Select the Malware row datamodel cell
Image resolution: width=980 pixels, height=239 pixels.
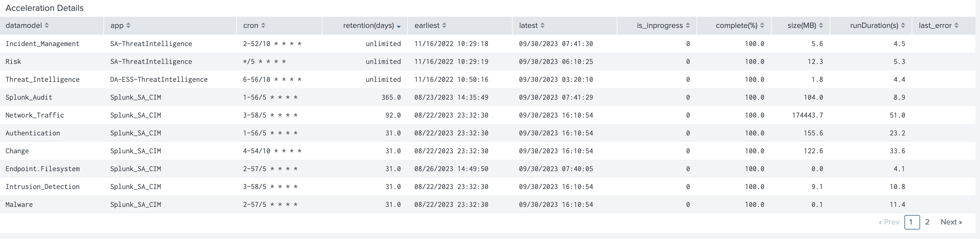point(19,205)
